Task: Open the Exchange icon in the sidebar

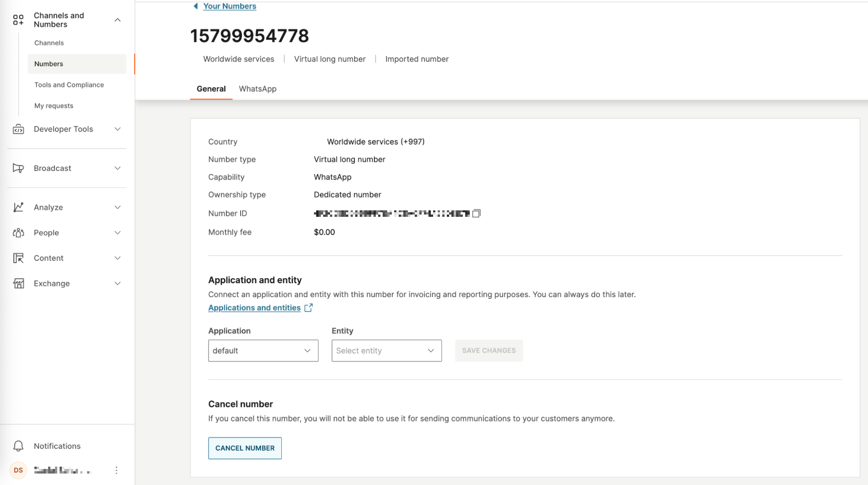Action: click(18, 283)
